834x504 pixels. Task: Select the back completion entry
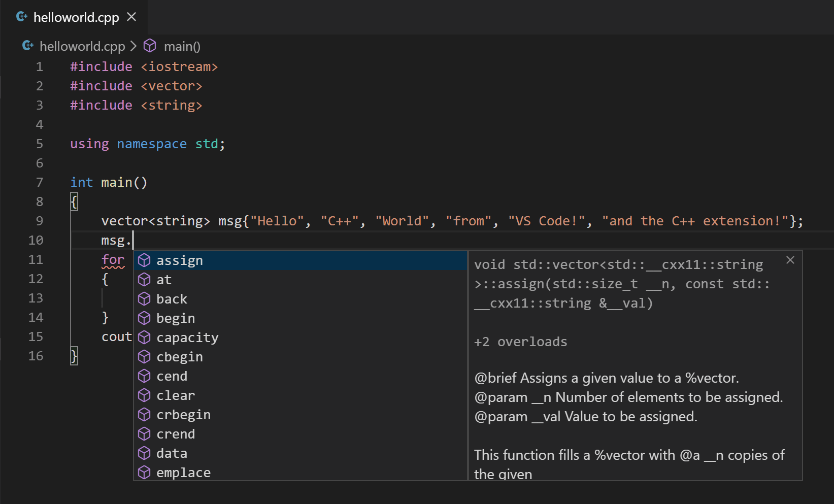point(172,298)
